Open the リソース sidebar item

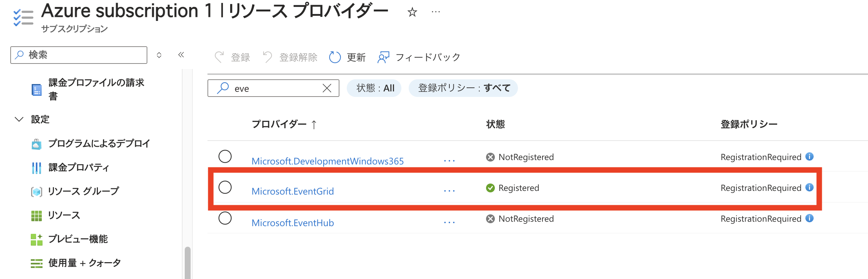coord(64,215)
